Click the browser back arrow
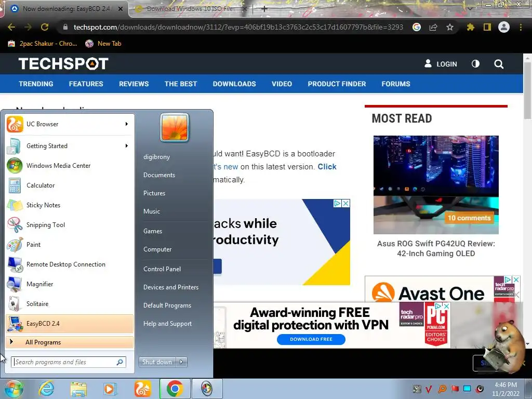 pyautogui.click(x=11, y=27)
